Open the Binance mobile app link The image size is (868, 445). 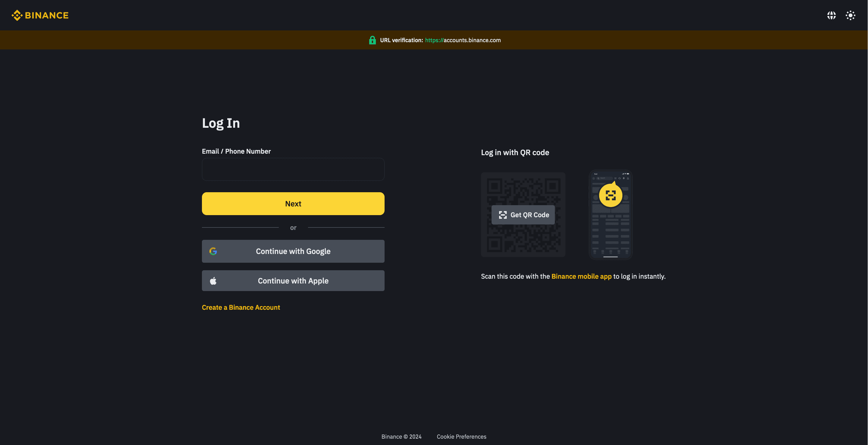click(x=581, y=276)
